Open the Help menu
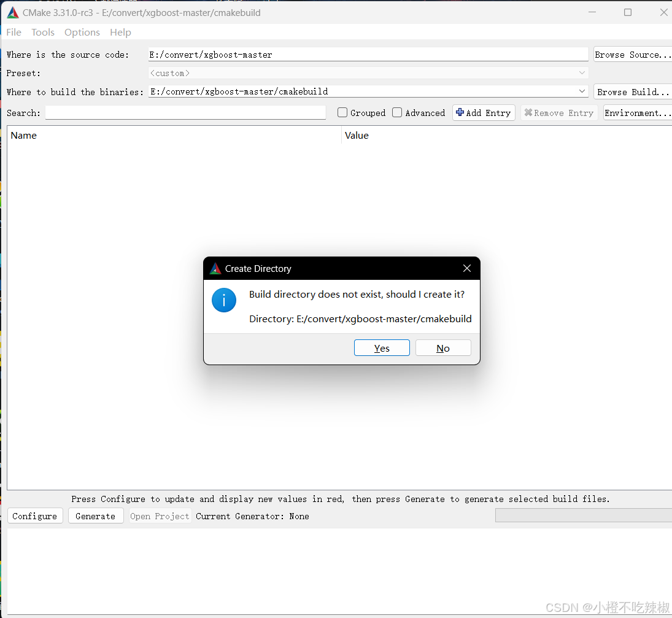The height and width of the screenshot is (618, 672). [x=120, y=32]
